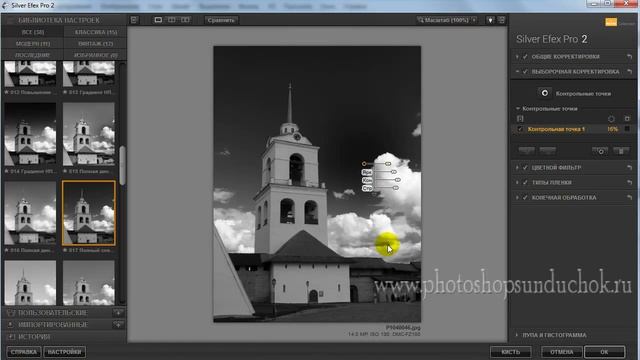Image resolution: width=640 pixels, height=360 pixels.
Task: Toggle mask view for Контрольная точка 1
Action: pyautogui.click(x=627, y=129)
